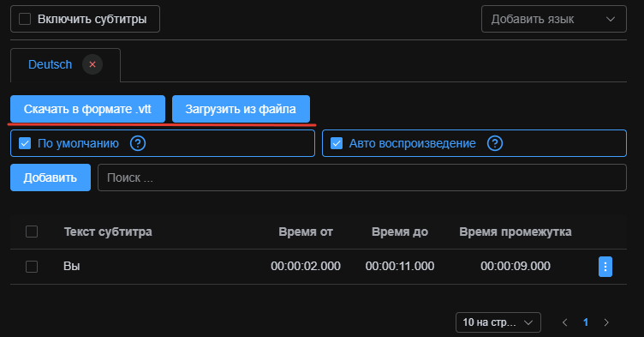Open help icon next to По умолчанию
The image size is (644, 337).
click(138, 143)
